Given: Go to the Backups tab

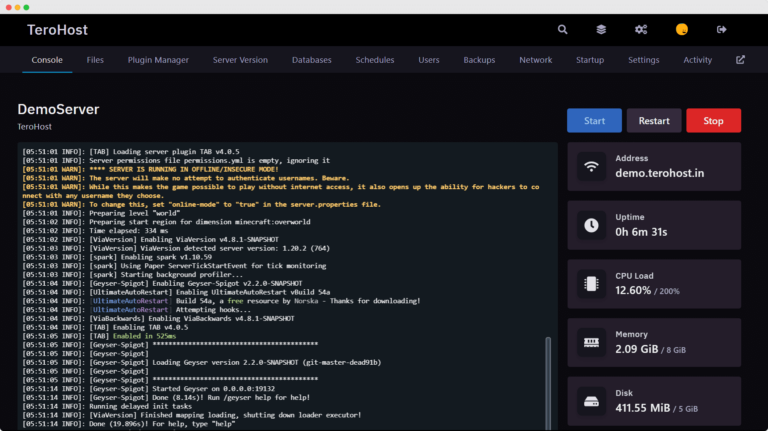Looking at the screenshot, I should [x=479, y=60].
